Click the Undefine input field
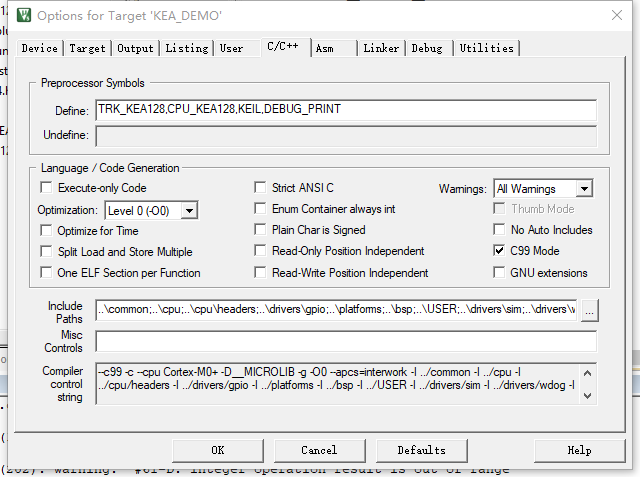Image resolution: width=640 pixels, height=477 pixels. pyautogui.click(x=346, y=136)
